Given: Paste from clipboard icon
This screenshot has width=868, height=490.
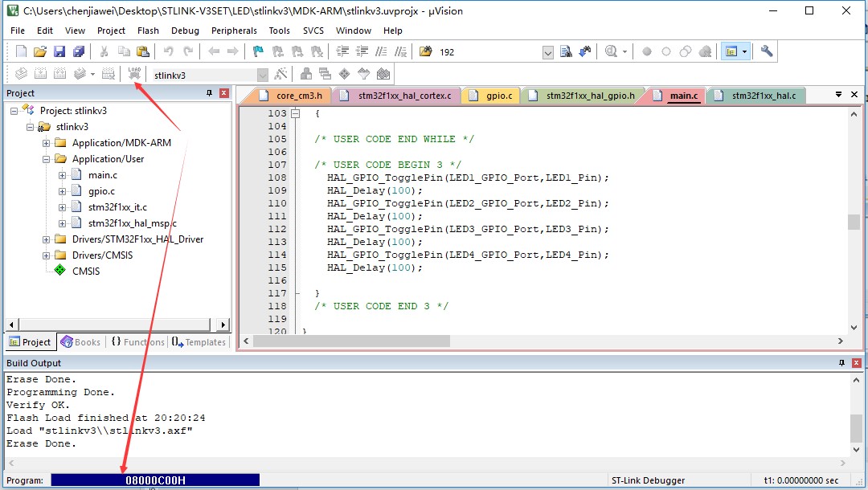Looking at the screenshot, I should click(x=143, y=51).
